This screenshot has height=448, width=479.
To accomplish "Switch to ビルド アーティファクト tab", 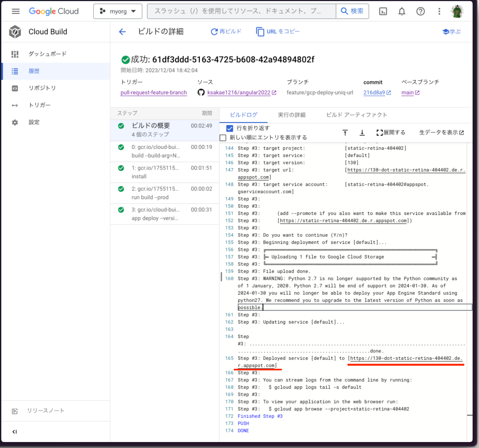I will tap(356, 115).
